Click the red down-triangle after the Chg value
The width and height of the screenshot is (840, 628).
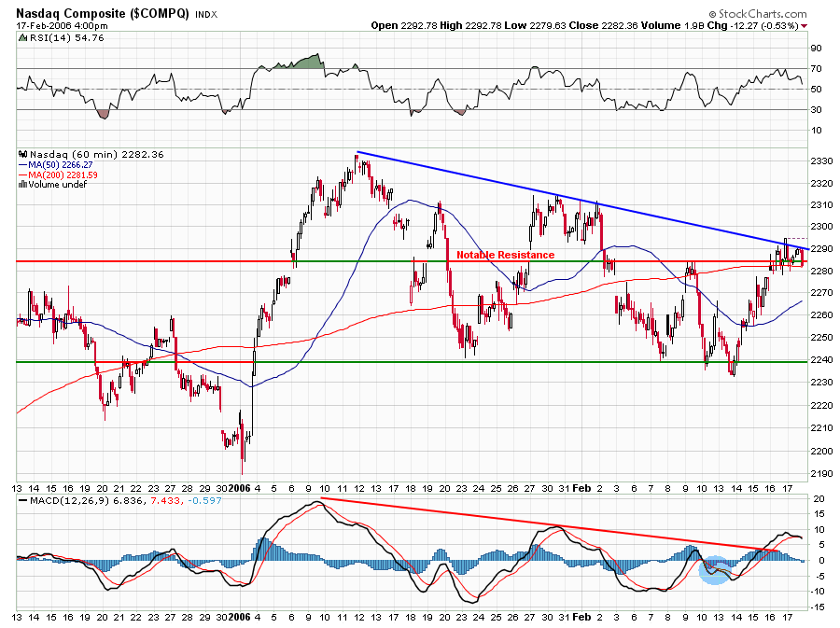point(805,26)
